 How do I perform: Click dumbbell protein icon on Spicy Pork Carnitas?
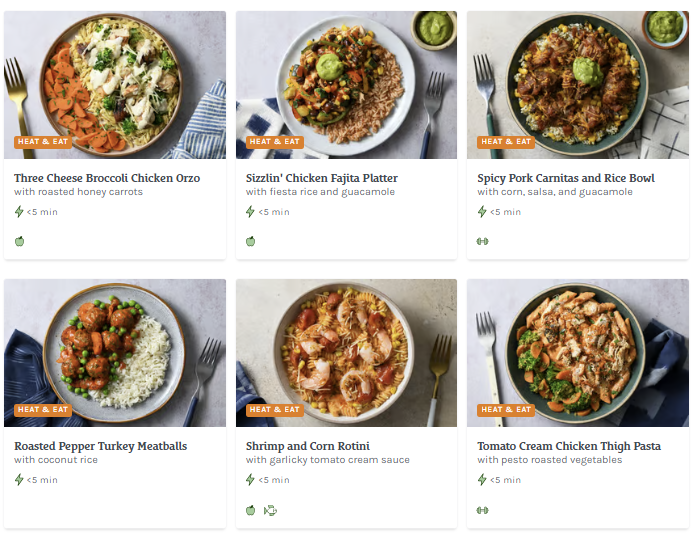coord(483,241)
